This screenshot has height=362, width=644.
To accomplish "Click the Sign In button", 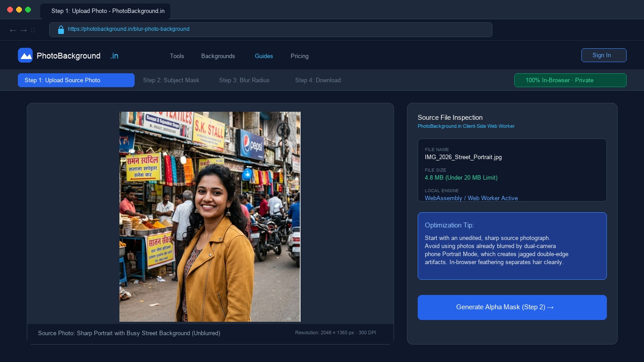I will tap(604, 55).
